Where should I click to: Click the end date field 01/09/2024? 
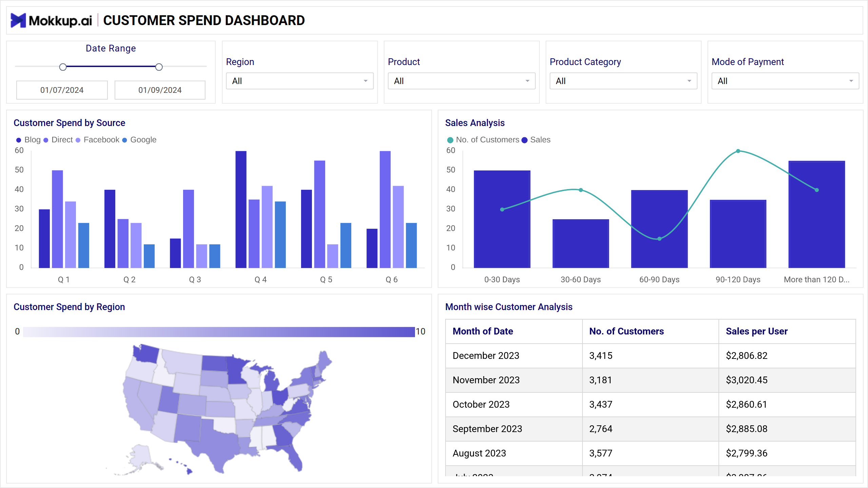[160, 90]
